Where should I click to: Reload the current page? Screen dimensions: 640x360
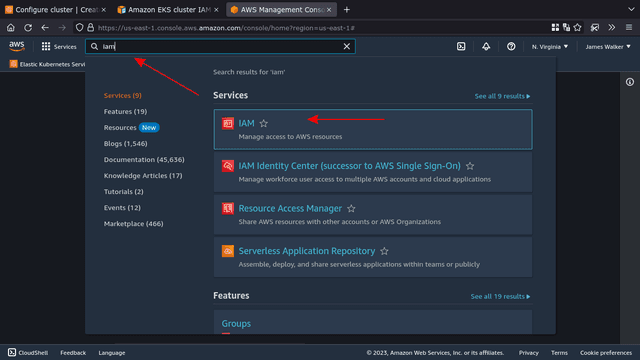(x=28, y=28)
